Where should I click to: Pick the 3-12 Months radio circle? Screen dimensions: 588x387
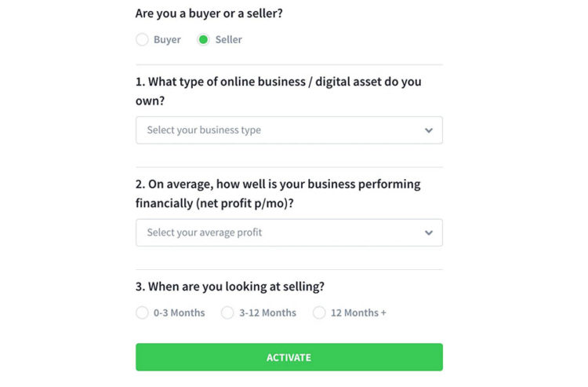point(227,312)
